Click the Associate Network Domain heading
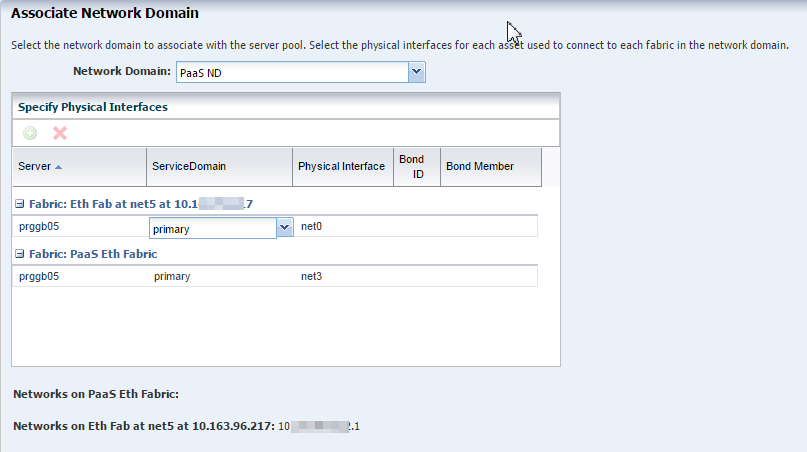The image size is (807, 452). click(105, 13)
